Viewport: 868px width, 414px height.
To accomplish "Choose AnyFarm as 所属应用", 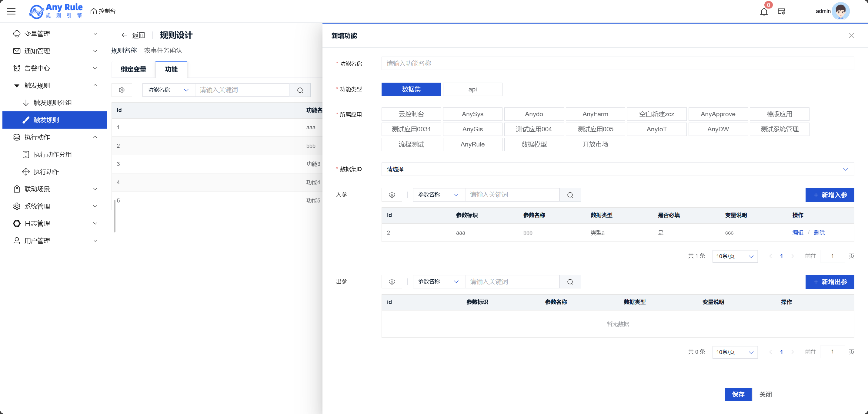I will pos(595,114).
